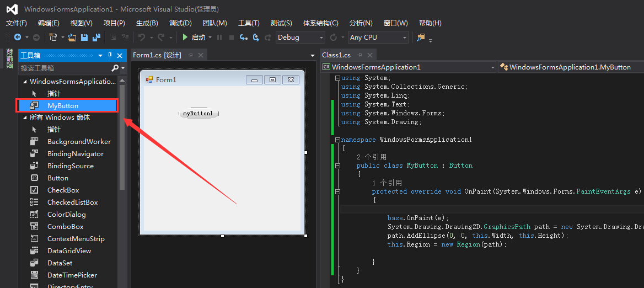Click the Save toolbar icon
Image resolution: width=644 pixels, height=288 pixels.
click(84, 38)
